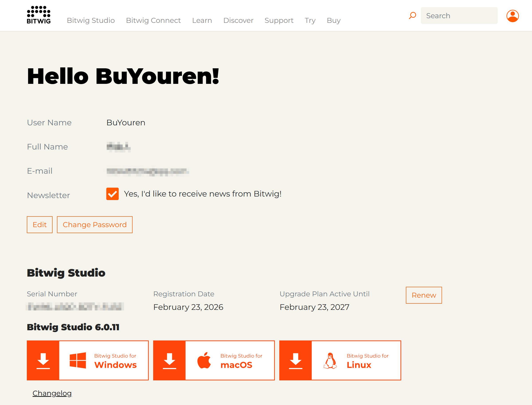Click the Upgrade Plan Active Until label
Screen dimensions: 532x405
(x=325, y=294)
